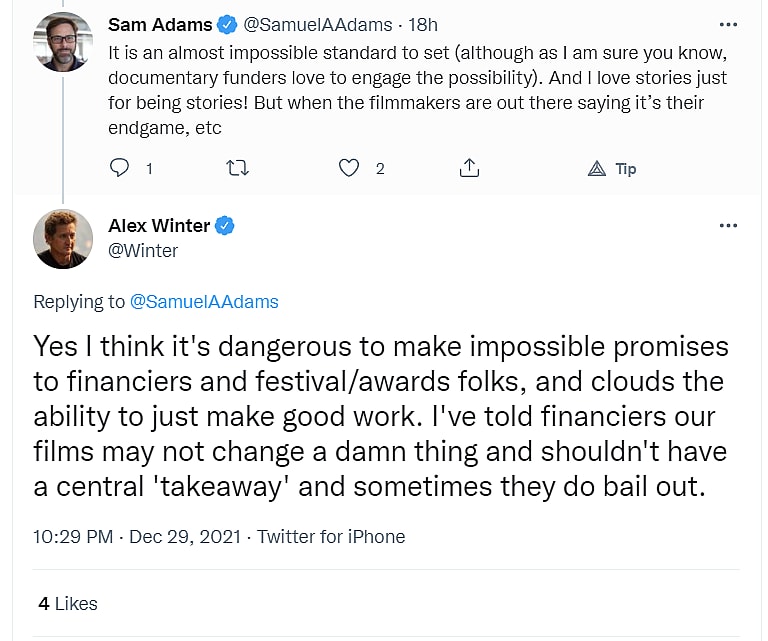The image size is (768, 641).
Task: Like Sam Adams' tweet with the heart icon
Action: (349, 168)
